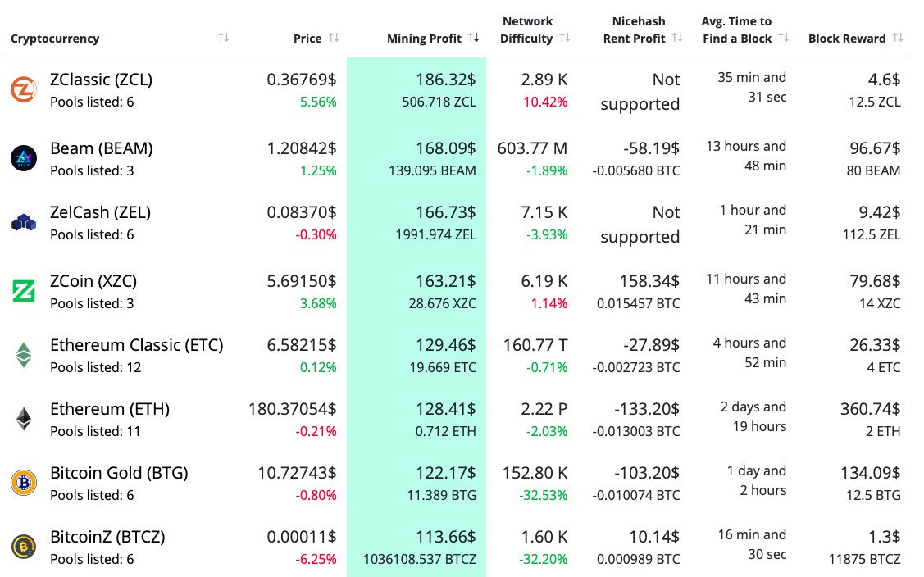924x577 pixels.
Task: Open the ZClassic (ZCL) coin link
Action: click(x=102, y=80)
